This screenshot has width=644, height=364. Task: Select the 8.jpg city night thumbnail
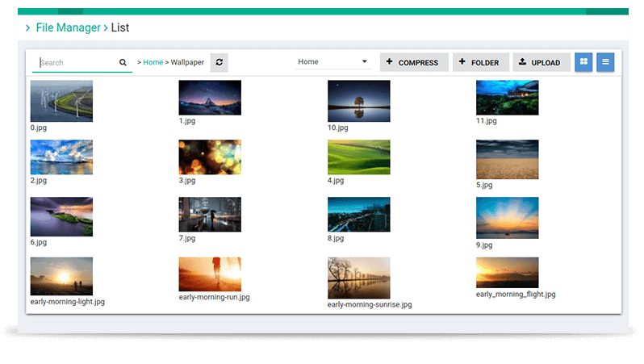click(x=359, y=215)
